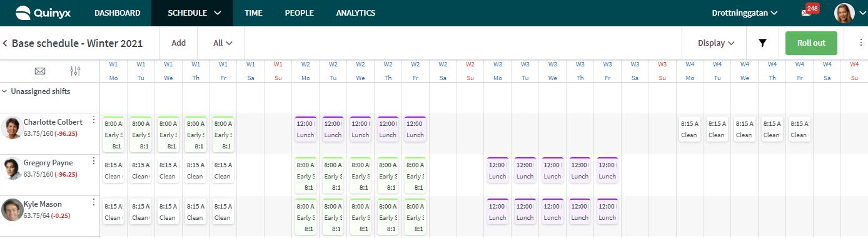Screen dimensions: 868x238
Task: Open the Drottninggatan location selector
Action: pos(745,13)
